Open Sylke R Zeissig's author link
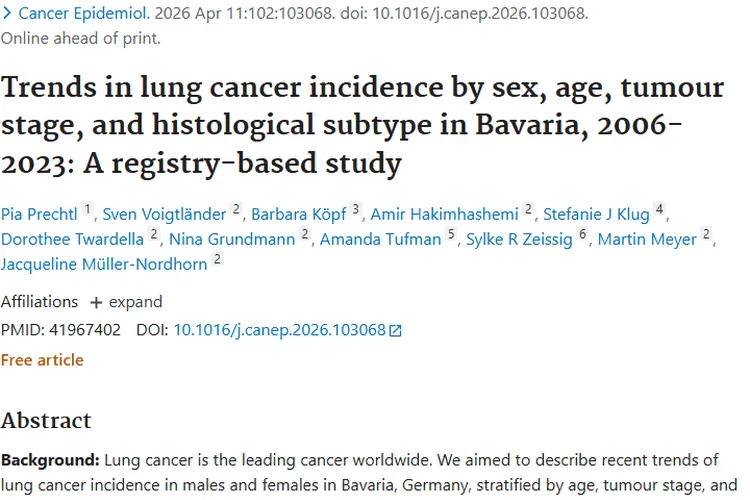The height and width of the screenshot is (500, 750). [520, 238]
